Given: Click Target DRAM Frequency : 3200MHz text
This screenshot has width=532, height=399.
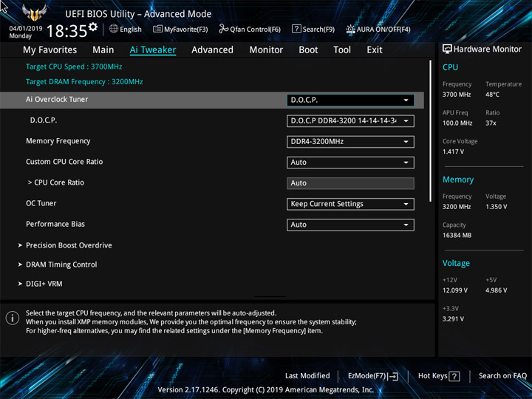Looking at the screenshot, I should (x=84, y=82).
